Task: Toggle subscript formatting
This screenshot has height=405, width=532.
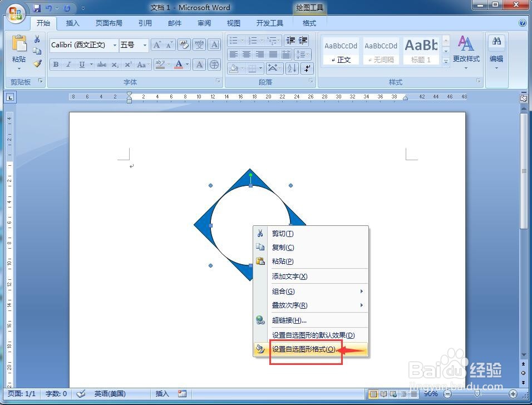Action: 115,65
